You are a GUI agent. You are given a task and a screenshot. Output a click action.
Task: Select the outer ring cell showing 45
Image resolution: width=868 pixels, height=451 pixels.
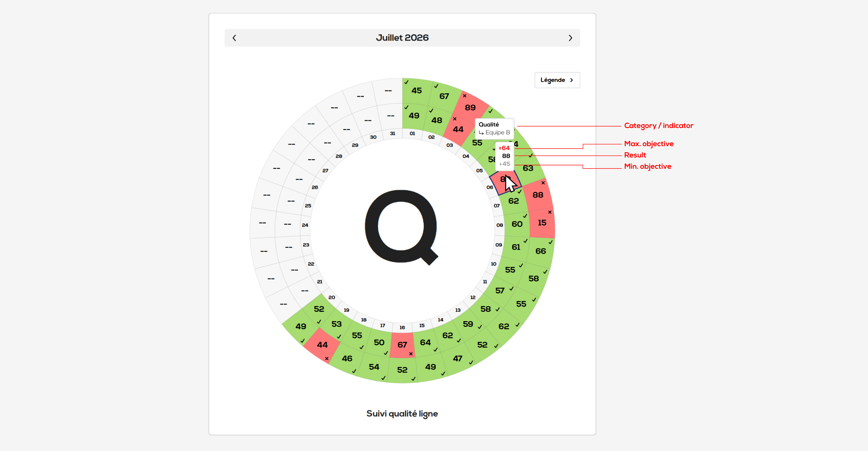click(416, 91)
